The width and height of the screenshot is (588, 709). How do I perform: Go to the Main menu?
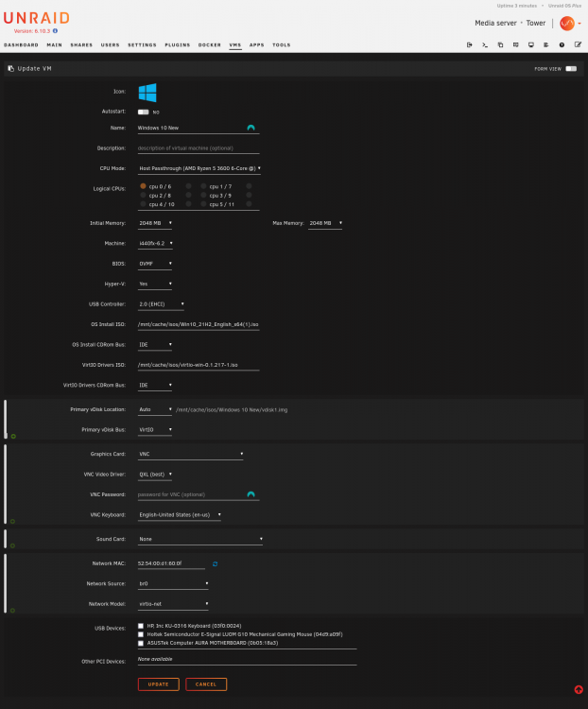54,45
